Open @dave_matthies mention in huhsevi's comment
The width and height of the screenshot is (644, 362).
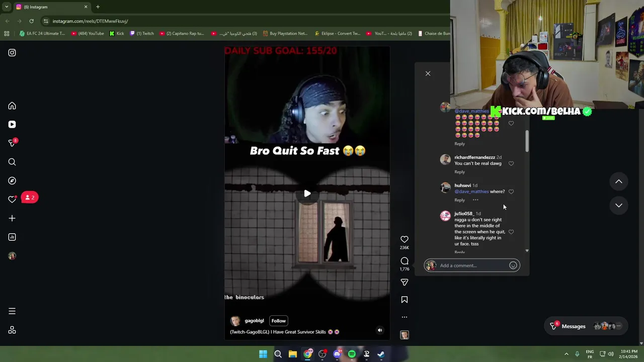click(471, 192)
